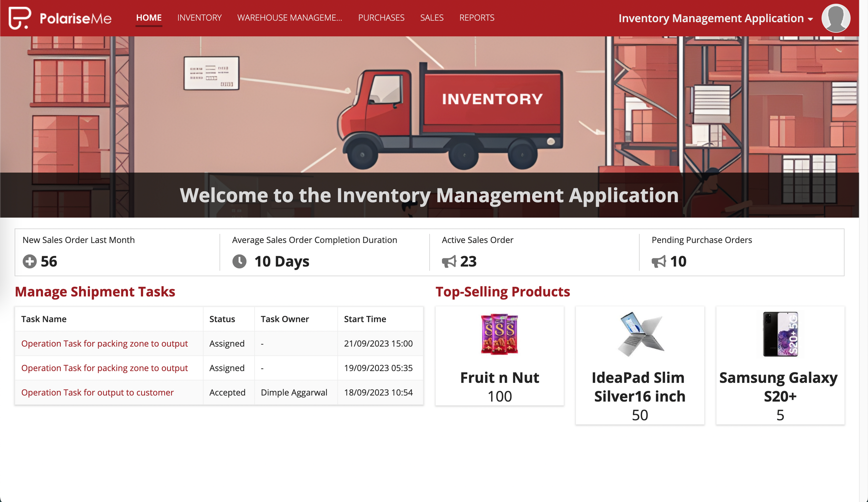This screenshot has height=502, width=868.
Task: Open the INVENTORY menu
Action: click(199, 18)
